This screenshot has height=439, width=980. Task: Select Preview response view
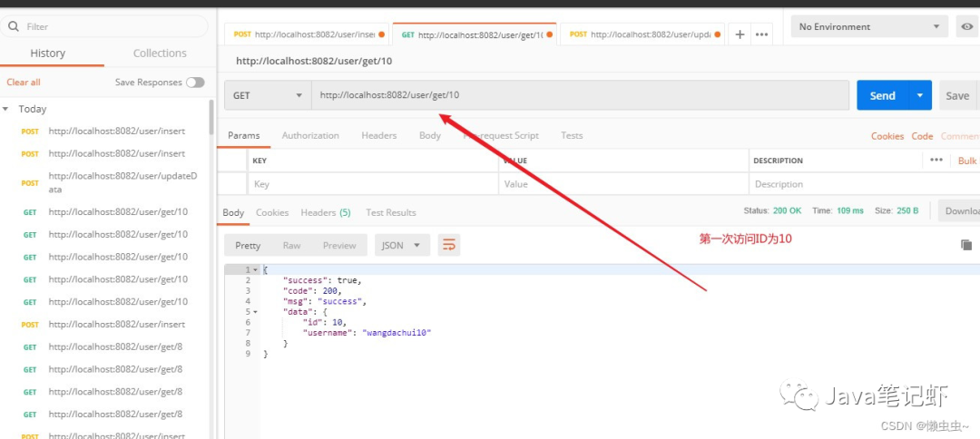pos(339,246)
